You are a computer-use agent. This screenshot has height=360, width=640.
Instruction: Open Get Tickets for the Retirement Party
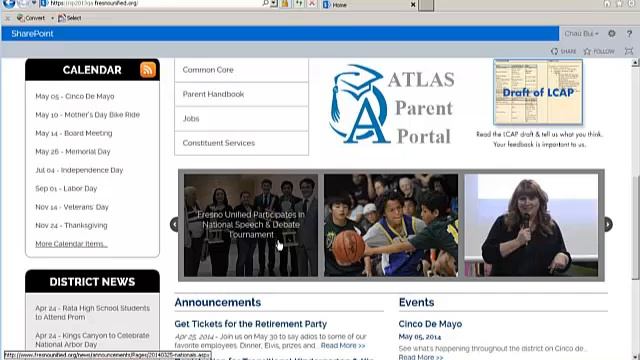pyautogui.click(x=251, y=324)
